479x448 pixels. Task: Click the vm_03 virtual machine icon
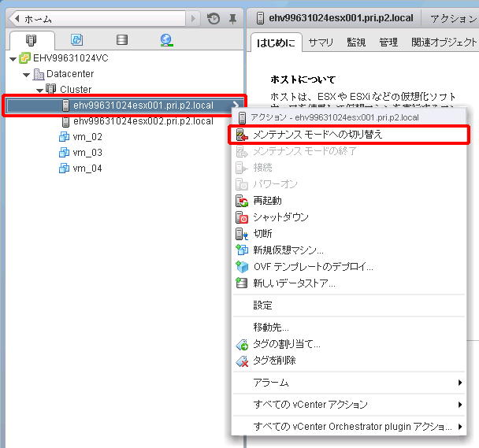pyautogui.click(x=64, y=153)
